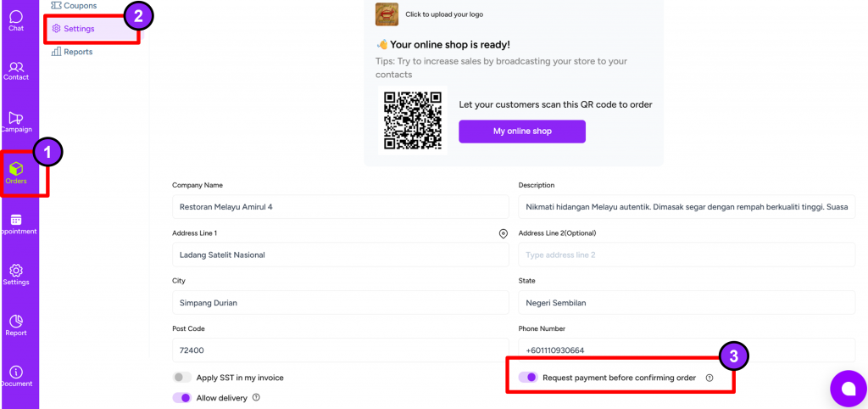Open the Settings gear in left sidebar
The height and width of the screenshot is (409, 868).
(x=16, y=273)
